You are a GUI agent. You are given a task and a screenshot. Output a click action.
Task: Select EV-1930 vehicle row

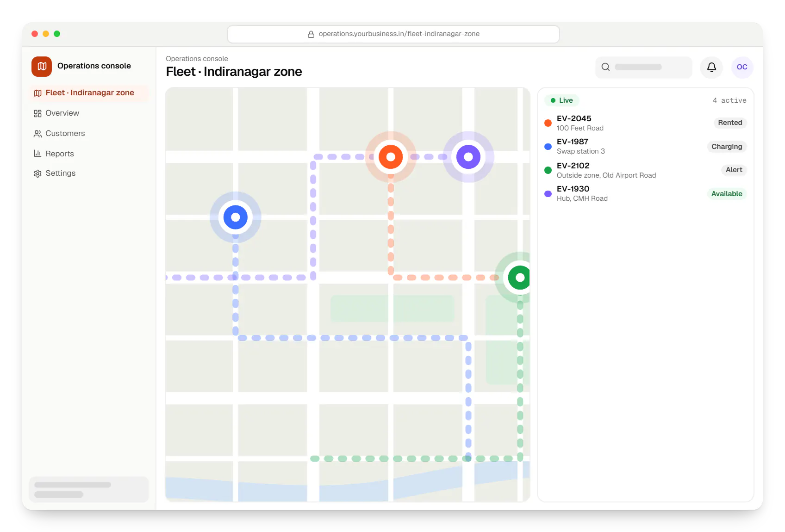pos(645,193)
